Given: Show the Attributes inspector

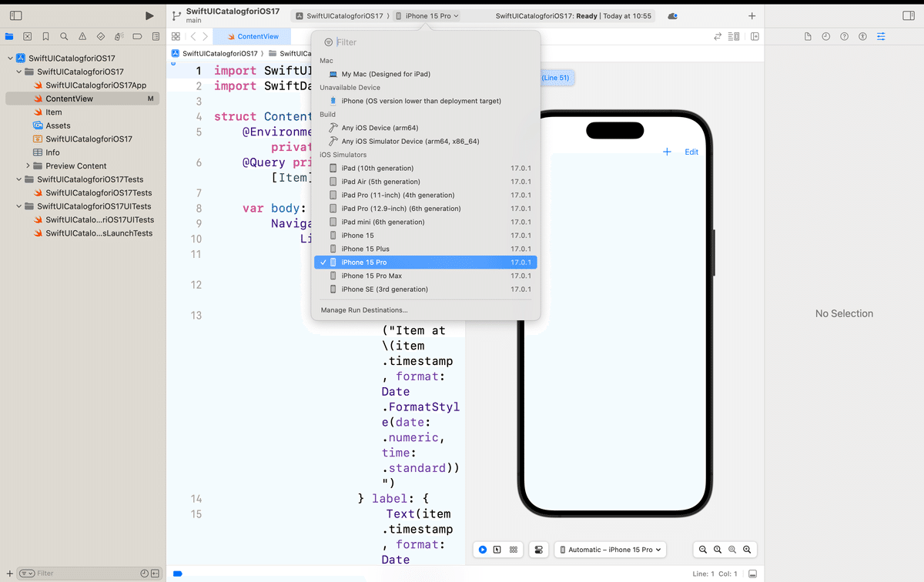Looking at the screenshot, I should pos(881,36).
